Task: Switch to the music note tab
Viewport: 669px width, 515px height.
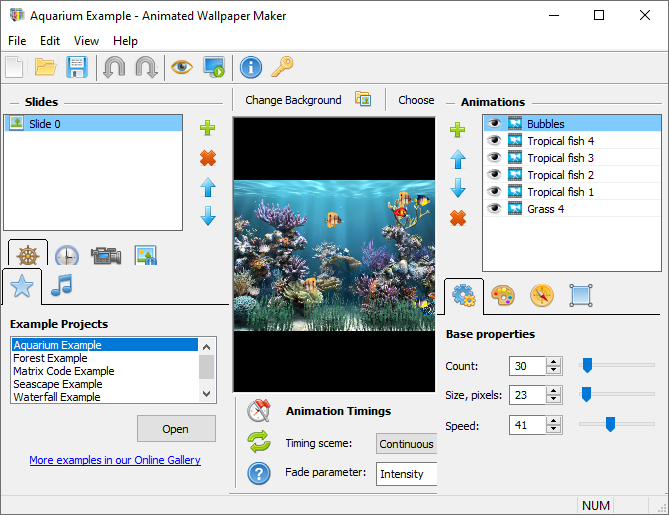Action: point(62,285)
